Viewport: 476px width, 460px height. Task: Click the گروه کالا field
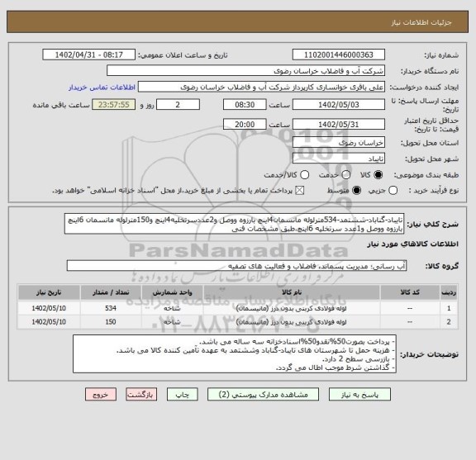click(236, 266)
